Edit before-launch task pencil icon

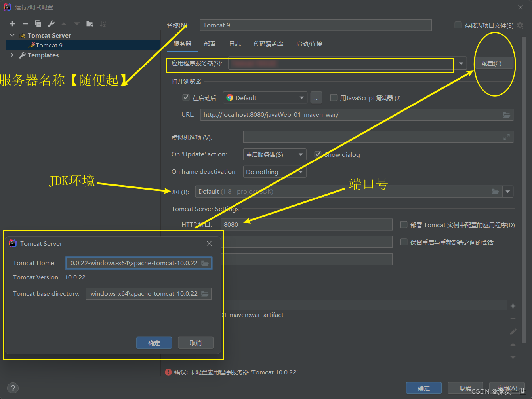pos(513,331)
